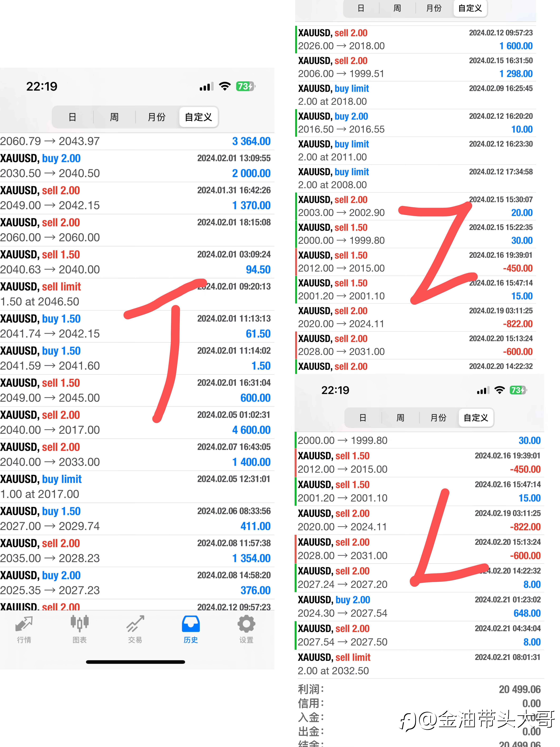Tap the 3 364.00 profit row at top
The width and height of the screenshot is (560, 747).
point(137,141)
